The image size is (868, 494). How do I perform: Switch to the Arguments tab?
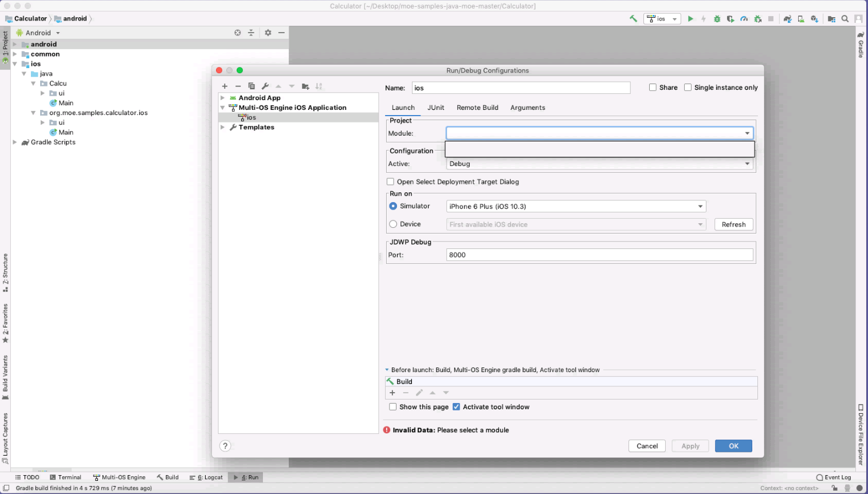[x=528, y=108]
